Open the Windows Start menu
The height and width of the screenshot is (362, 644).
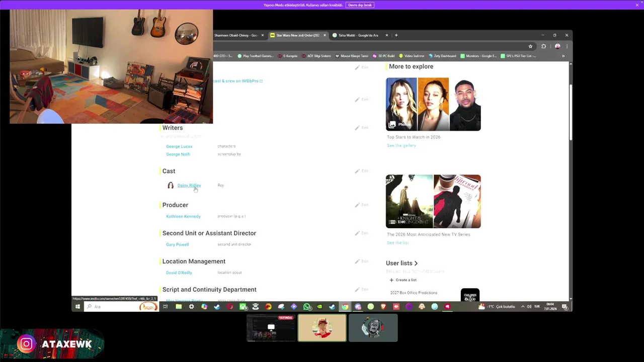point(77,307)
